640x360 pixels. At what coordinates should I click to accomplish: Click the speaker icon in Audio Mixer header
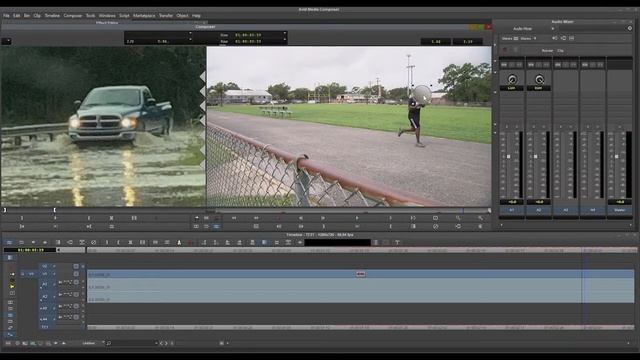[x=554, y=38]
